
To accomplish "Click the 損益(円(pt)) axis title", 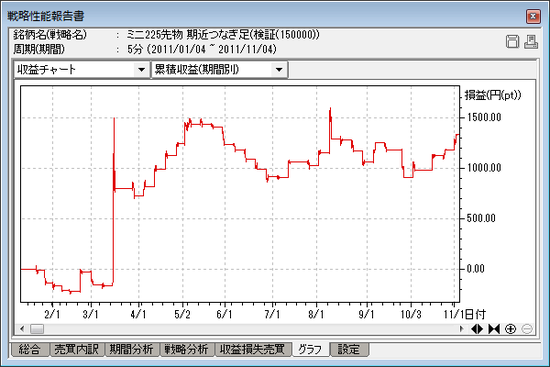I will pyautogui.click(x=493, y=95).
